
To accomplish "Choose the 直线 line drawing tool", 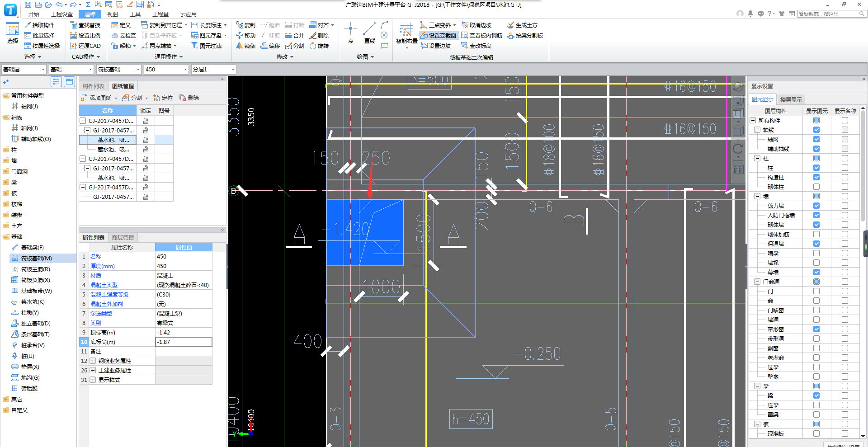I will pyautogui.click(x=370, y=33).
